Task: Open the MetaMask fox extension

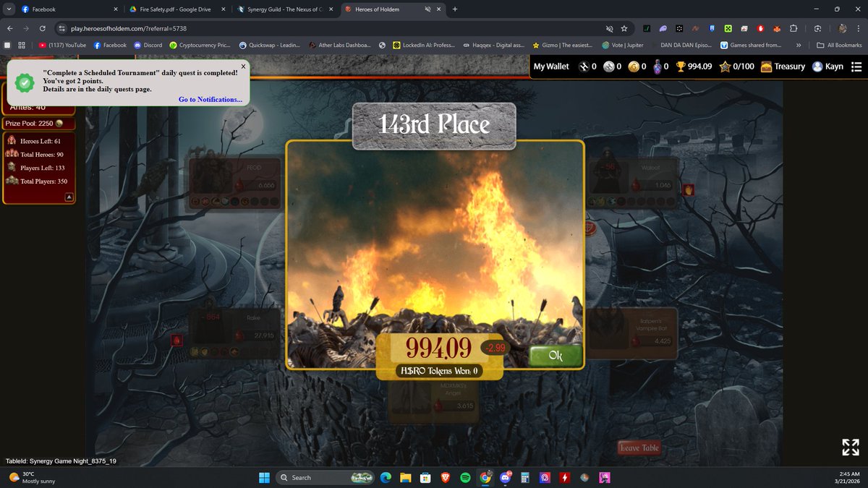Action: 777,28
